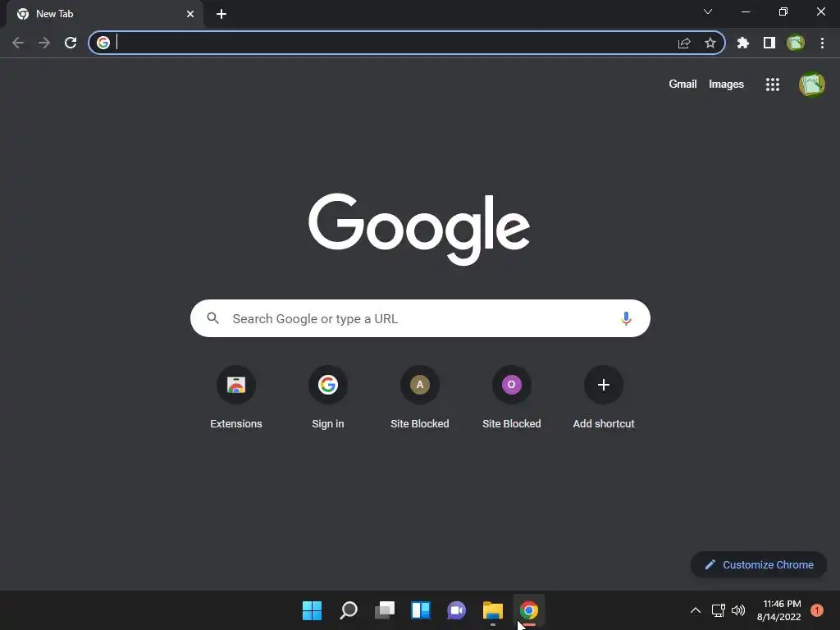This screenshot has height=630, width=840.
Task: Open the clock showing 11:46 PM
Action: 779,610
